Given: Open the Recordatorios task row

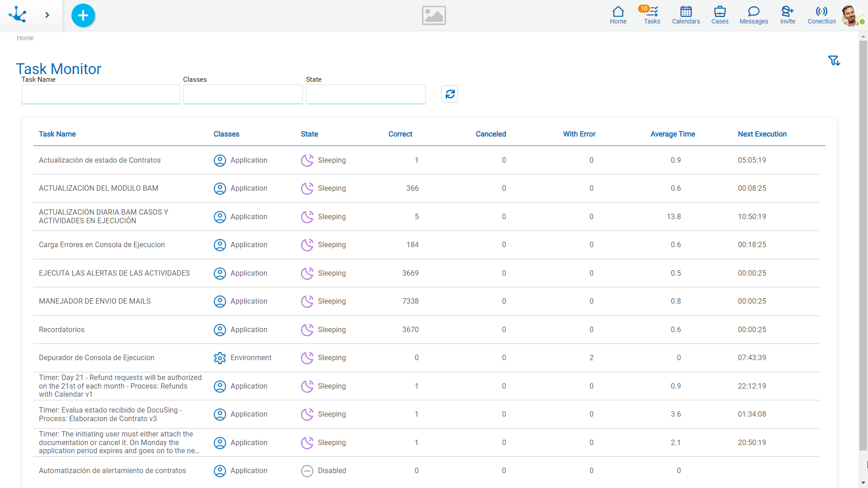Looking at the screenshot, I should coord(61,330).
